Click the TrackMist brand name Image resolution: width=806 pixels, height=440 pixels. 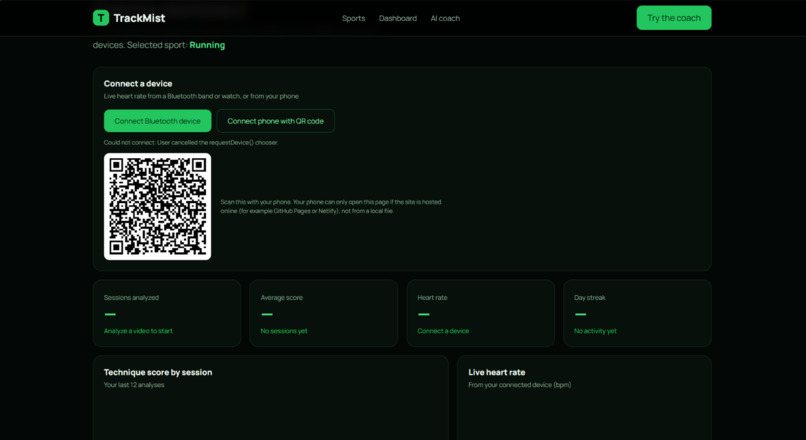139,18
